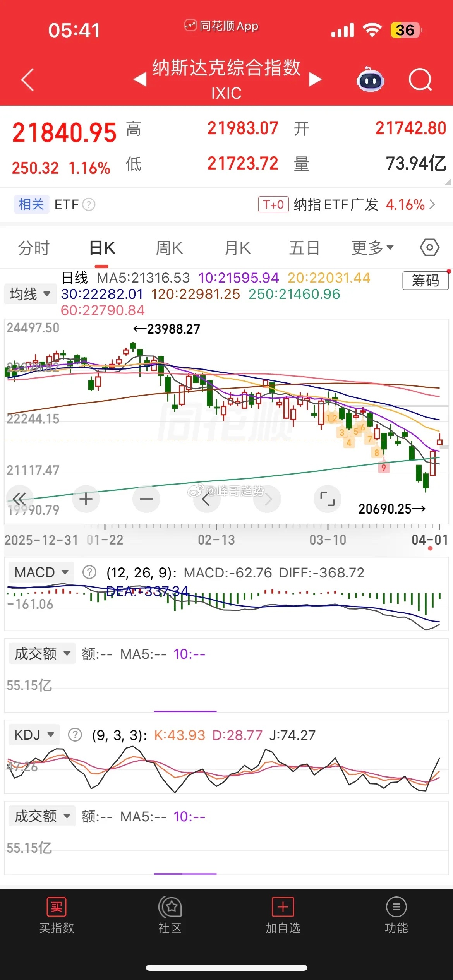The height and width of the screenshot is (980, 453).
Task: Tap the 04-01 date marker on timeline
Action: click(x=430, y=540)
